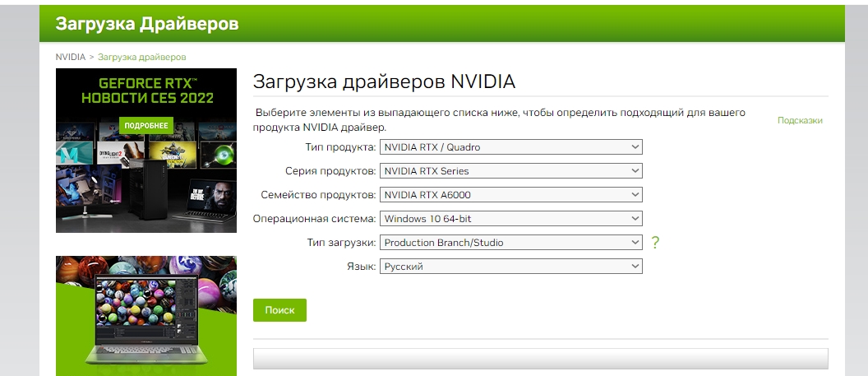Click the Подробнее button in GeForce banner
Viewport: 868px width, 376px height.
pyautogui.click(x=146, y=125)
